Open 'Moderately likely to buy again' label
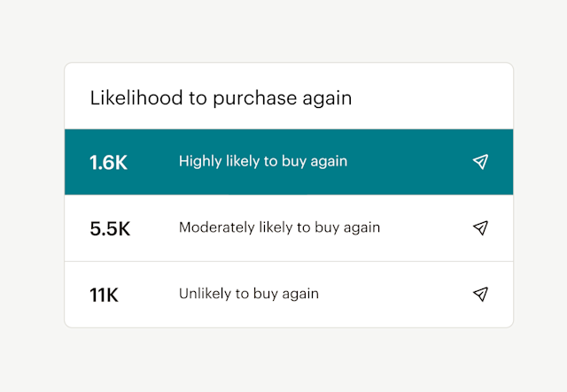 coord(279,227)
